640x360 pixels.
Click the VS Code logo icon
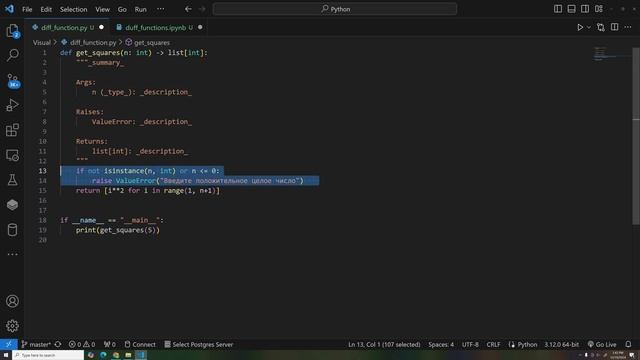[x=9, y=9]
